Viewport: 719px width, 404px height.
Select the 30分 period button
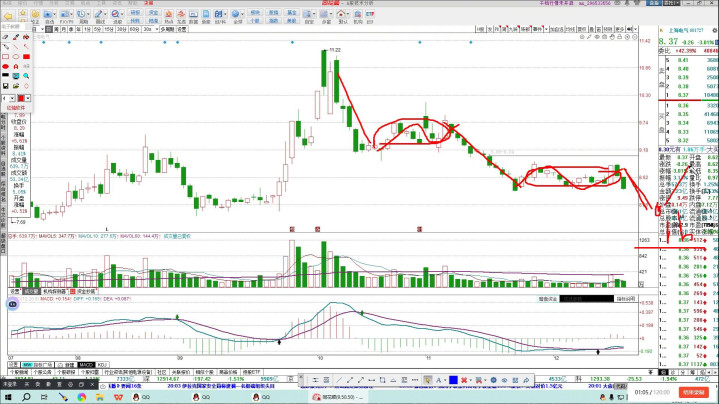click(122, 29)
